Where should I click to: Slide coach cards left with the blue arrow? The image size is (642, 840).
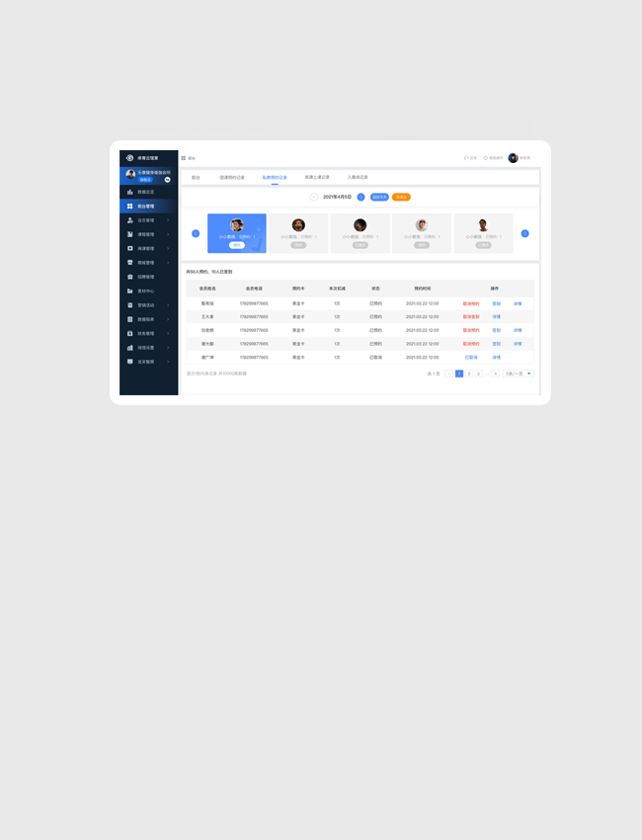196,233
